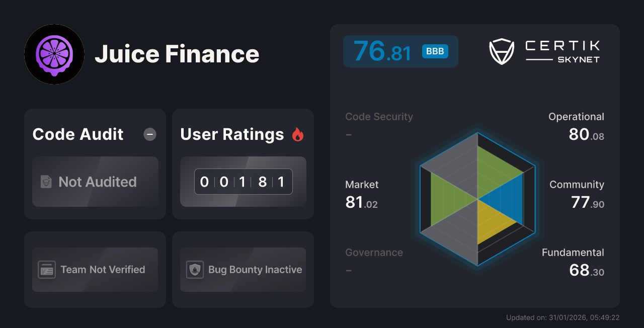The width and height of the screenshot is (644, 328).
Task: Open the CertiK Skynet wordmark
Action: point(562,50)
